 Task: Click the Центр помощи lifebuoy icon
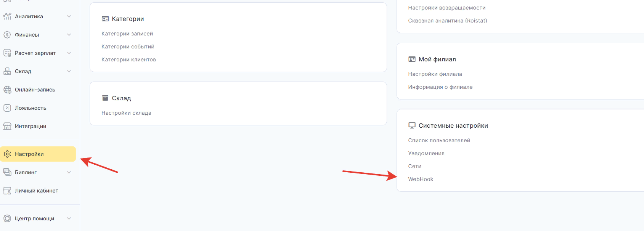point(7,218)
